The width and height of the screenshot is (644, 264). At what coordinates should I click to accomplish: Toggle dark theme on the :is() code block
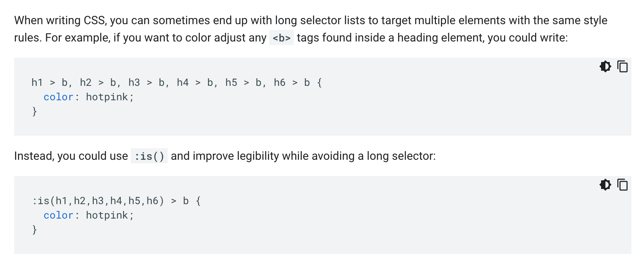pyautogui.click(x=605, y=185)
